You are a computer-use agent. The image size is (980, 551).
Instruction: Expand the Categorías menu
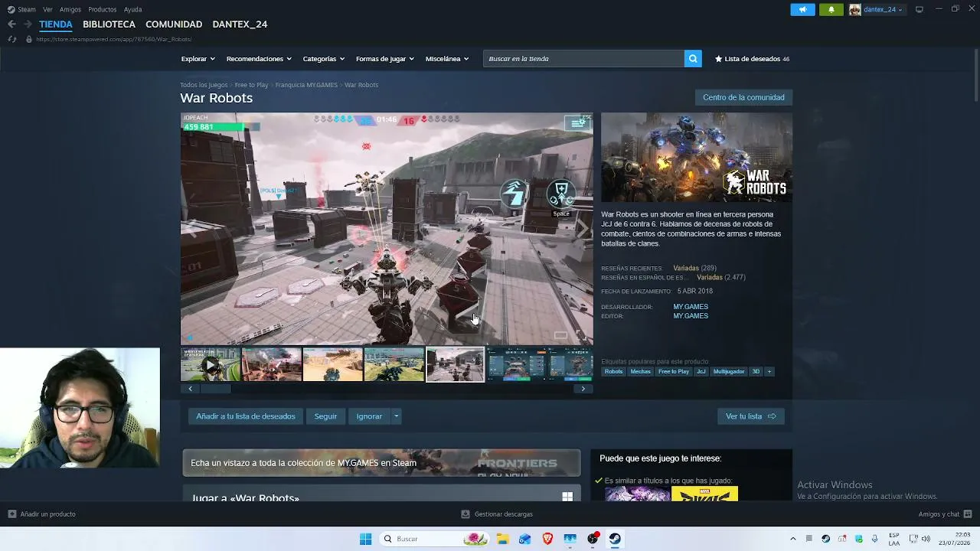(x=323, y=59)
